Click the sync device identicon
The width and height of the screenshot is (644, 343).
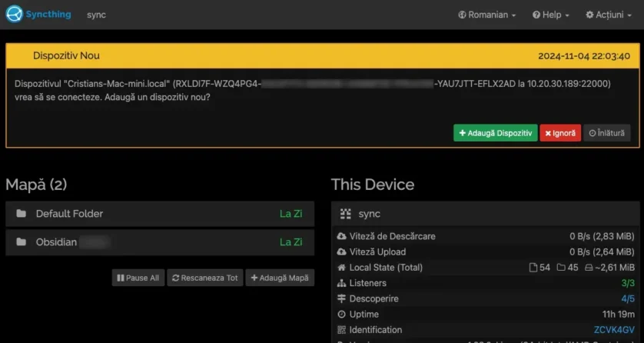pos(345,214)
